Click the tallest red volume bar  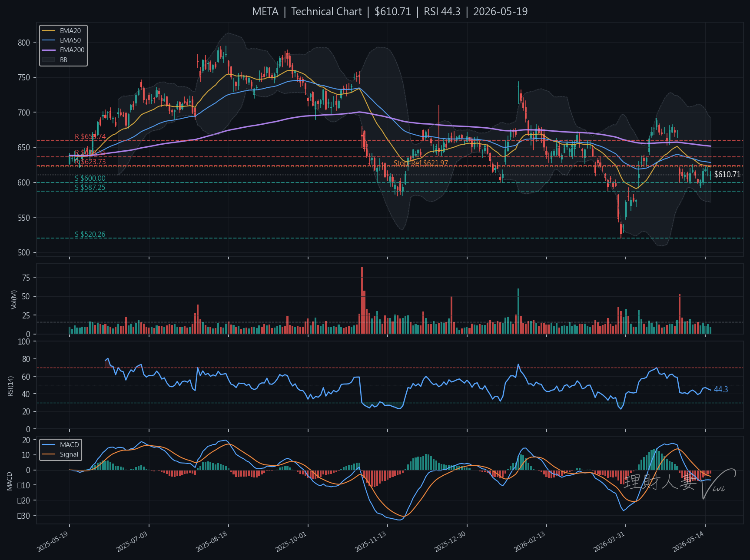(x=362, y=301)
